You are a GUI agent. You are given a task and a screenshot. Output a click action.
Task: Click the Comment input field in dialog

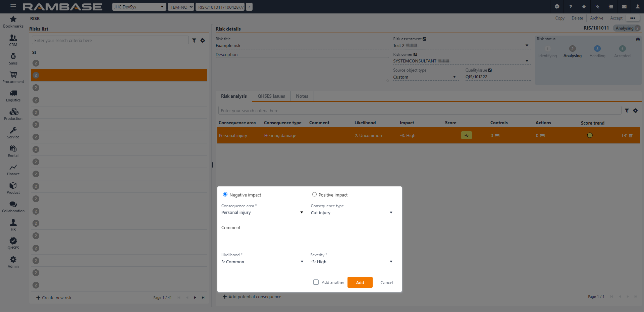pos(308,234)
